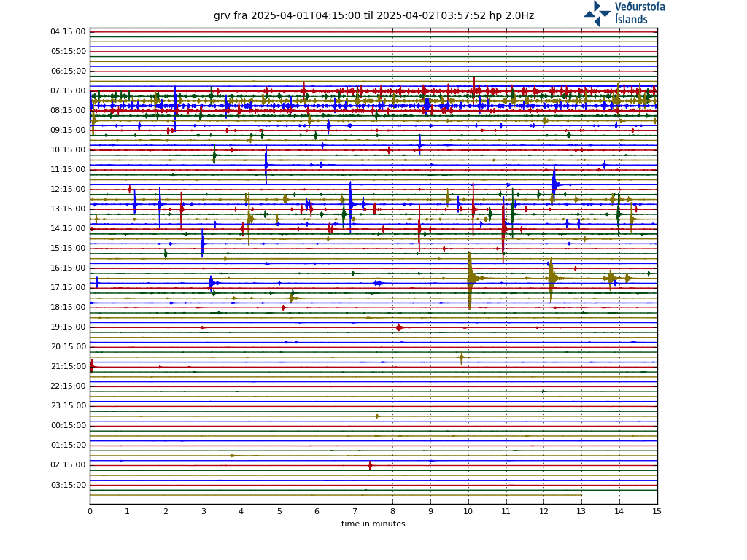The height and width of the screenshot is (560, 747).
Task: Click the x-axis tick label 11
Action: coord(506,511)
